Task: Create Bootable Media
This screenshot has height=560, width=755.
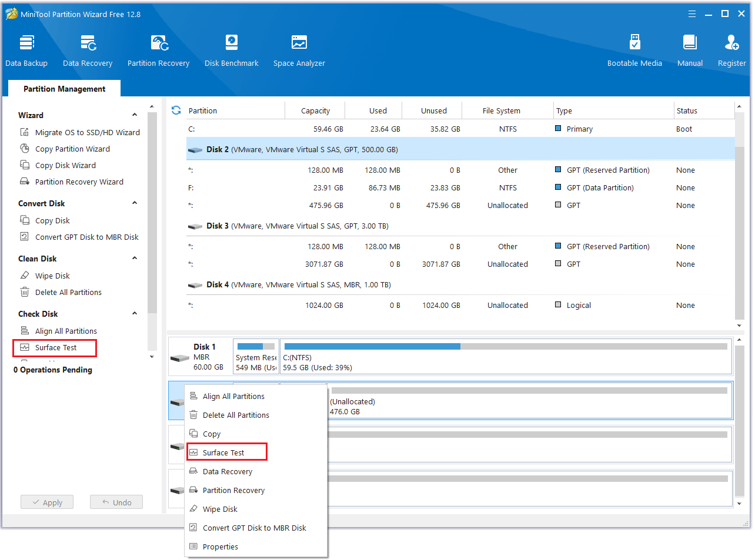Action: 634,51
